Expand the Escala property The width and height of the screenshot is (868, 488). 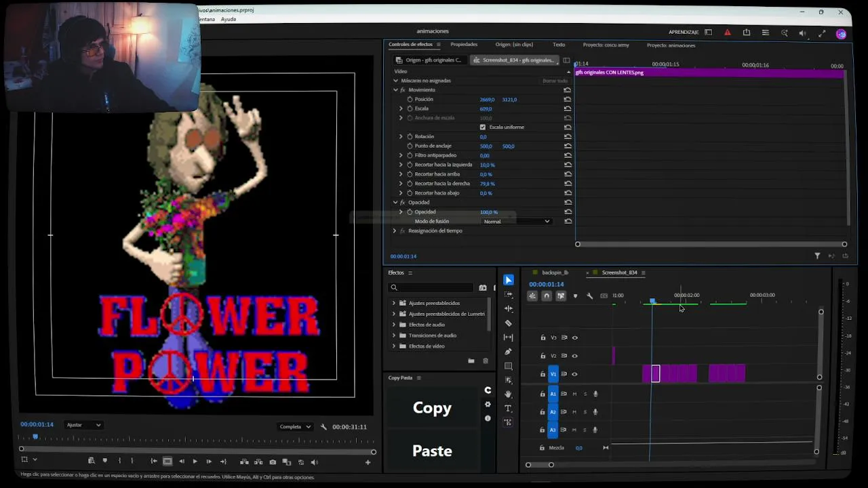[401, 108]
